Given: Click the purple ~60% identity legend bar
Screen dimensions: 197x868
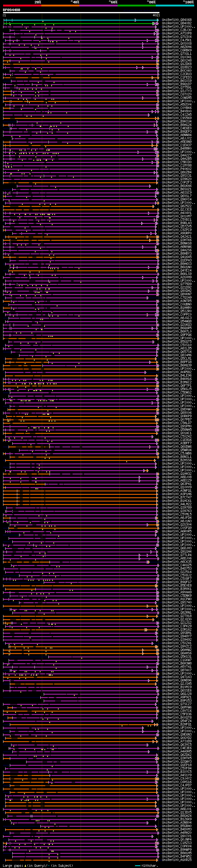Looking at the screenshot, I should pos(98,6).
